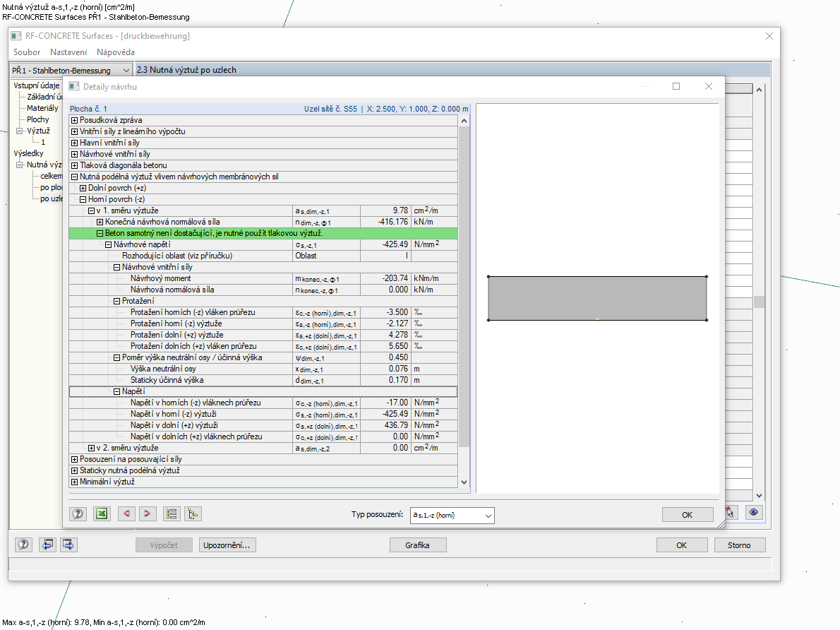840x630 pixels.
Task: Click the tree structure toggle icon
Action: [193, 513]
